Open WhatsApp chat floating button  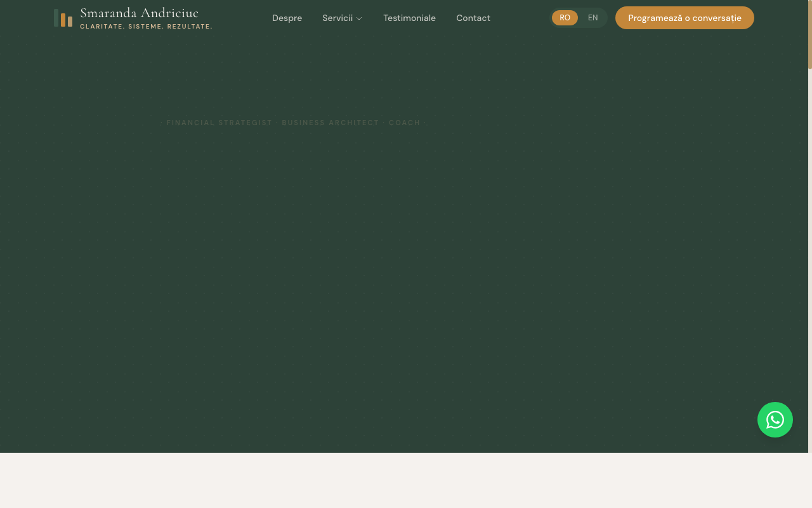coord(775,420)
